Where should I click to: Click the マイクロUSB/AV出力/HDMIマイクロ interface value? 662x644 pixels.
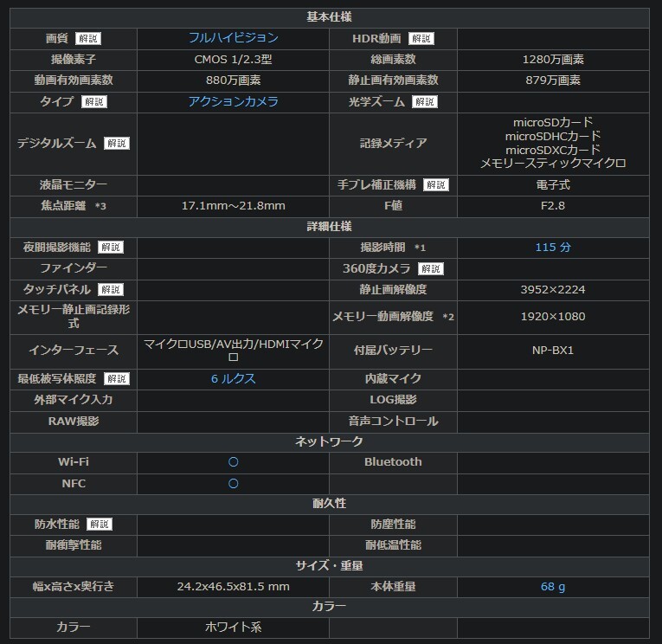(233, 350)
